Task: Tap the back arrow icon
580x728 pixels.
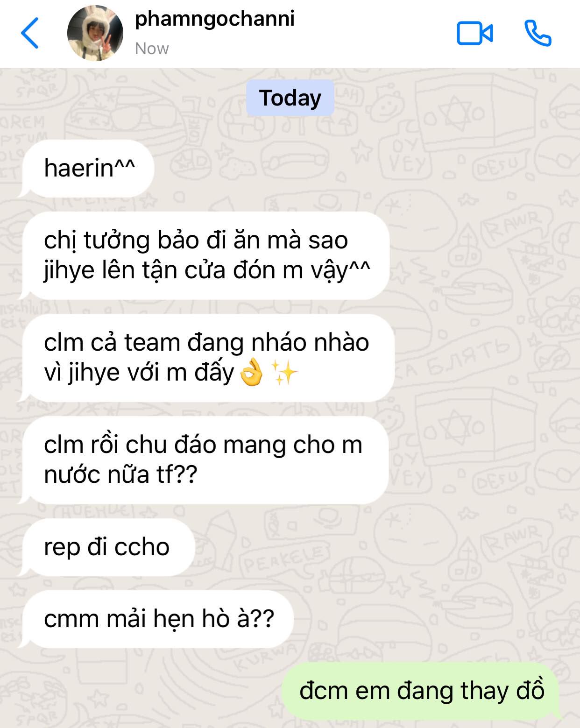Action: pyautogui.click(x=30, y=33)
